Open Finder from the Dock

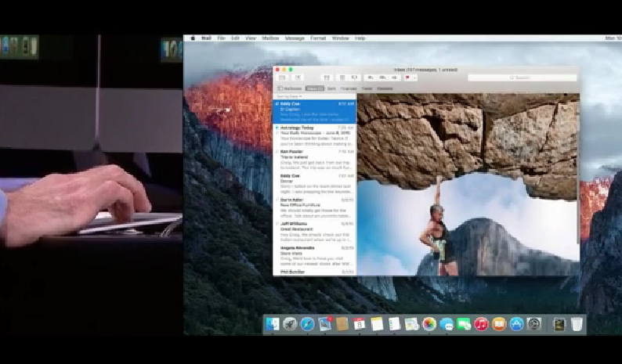pos(273,324)
